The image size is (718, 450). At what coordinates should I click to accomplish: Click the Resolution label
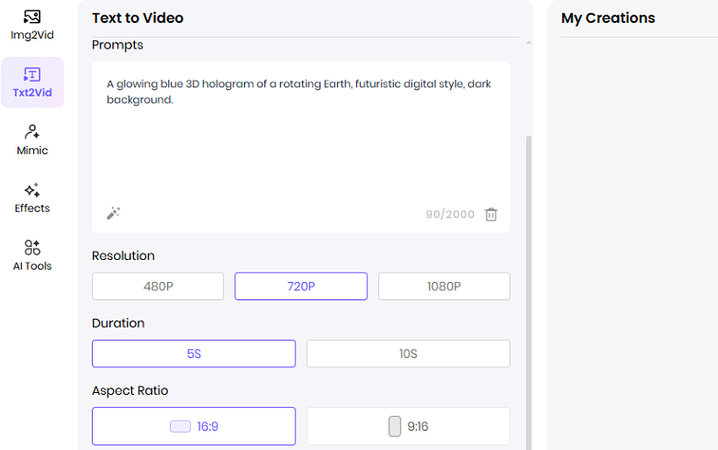point(123,255)
